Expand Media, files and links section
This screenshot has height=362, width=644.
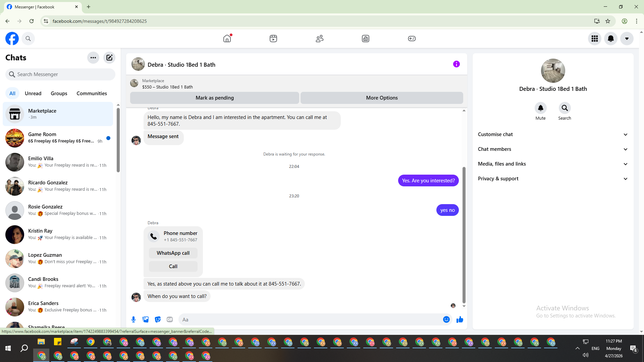[553, 164]
